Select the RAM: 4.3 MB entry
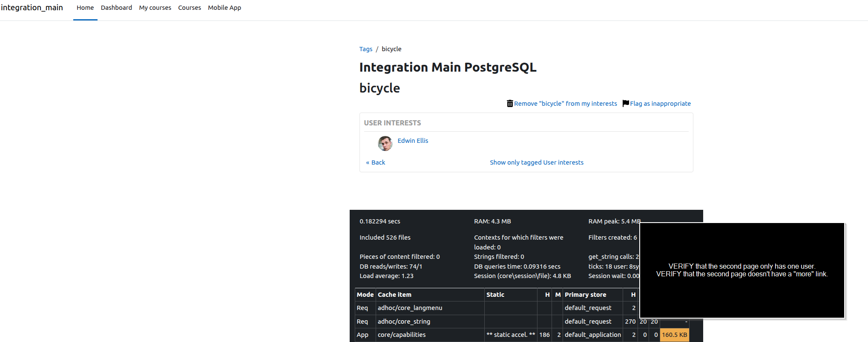This screenshot has height=342, width=868. pyautogui.click(x=492, y=221)
